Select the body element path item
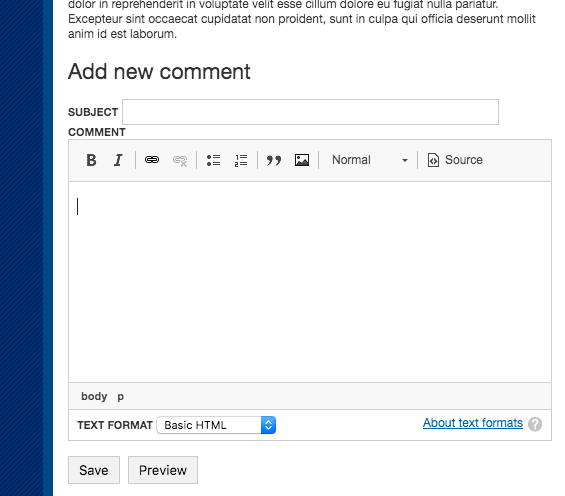Screen dimensions: 565x496 [94, 396]
